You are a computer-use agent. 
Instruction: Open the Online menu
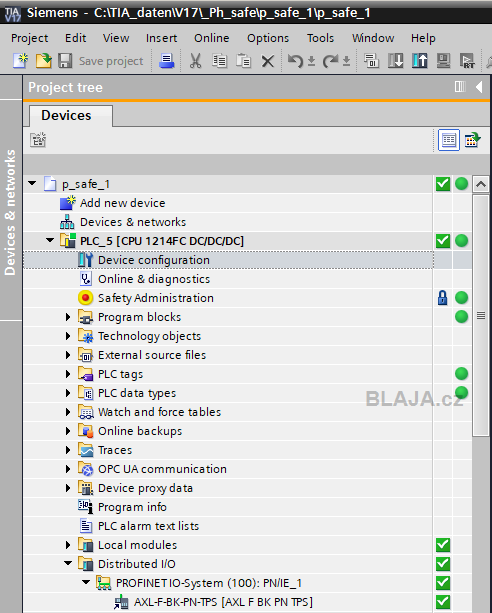point(212,38)
